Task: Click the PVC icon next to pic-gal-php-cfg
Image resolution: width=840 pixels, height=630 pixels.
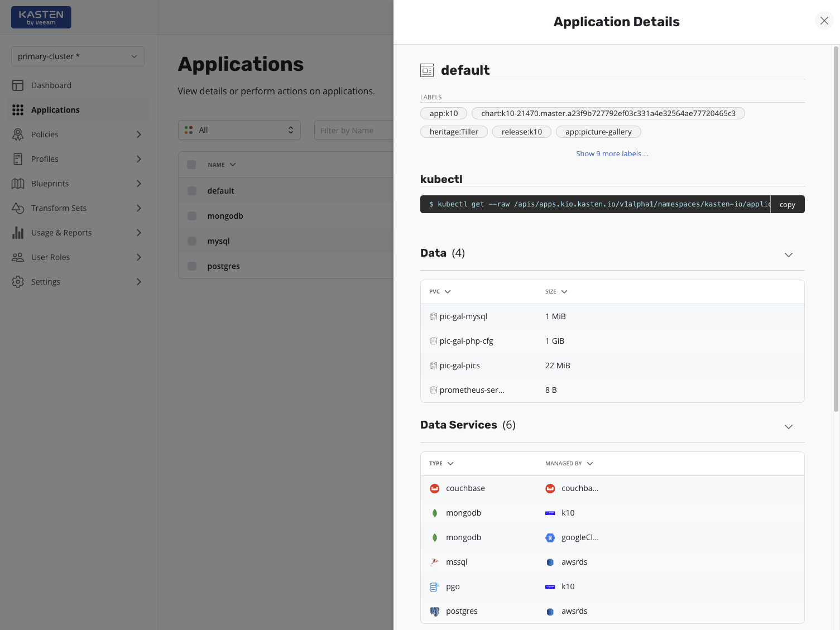Action: click(x=434, y=341)
